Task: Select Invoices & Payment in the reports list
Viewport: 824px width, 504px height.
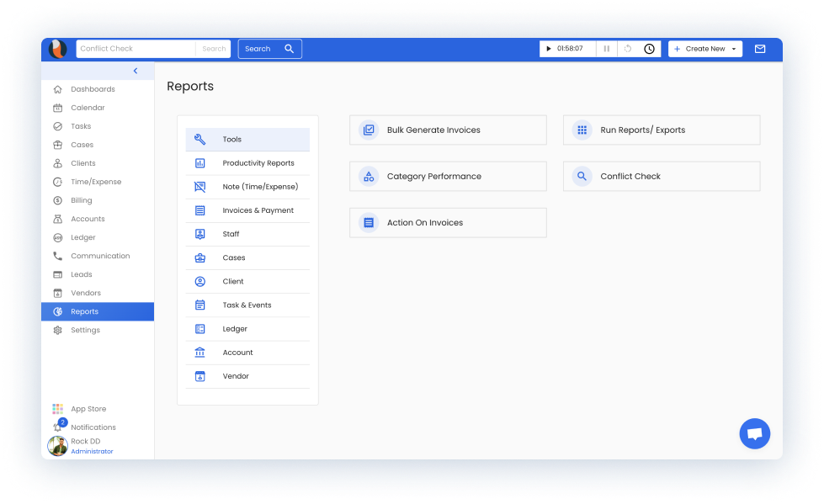Action: (x=257, y=210)
